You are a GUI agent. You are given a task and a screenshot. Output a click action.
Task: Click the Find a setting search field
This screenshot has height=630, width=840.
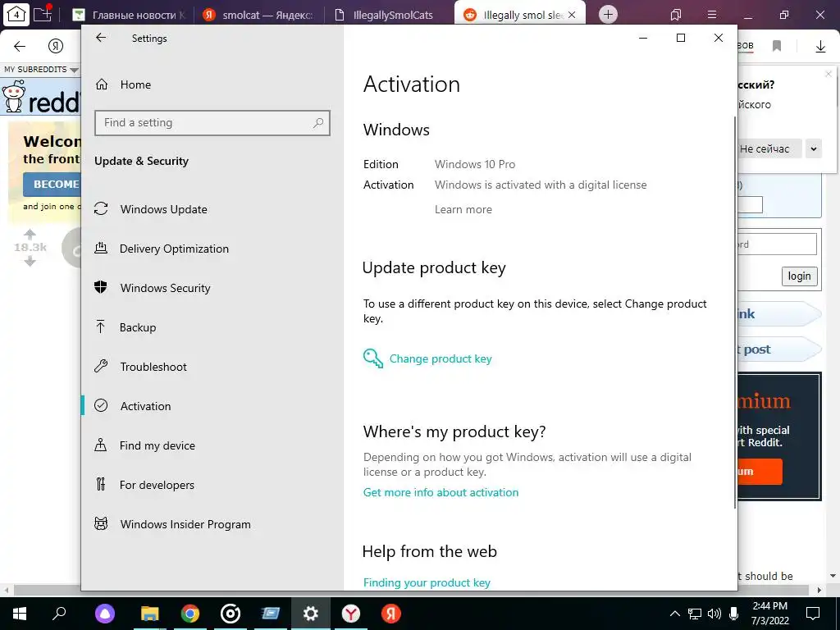pyautogui.click(x=212, y=123)
